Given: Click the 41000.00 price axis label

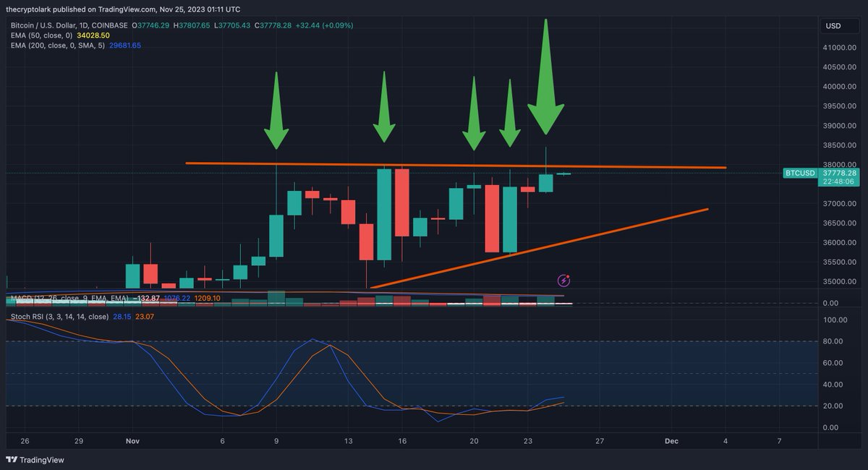Looking at the screenshot, I should coord(841,48).
